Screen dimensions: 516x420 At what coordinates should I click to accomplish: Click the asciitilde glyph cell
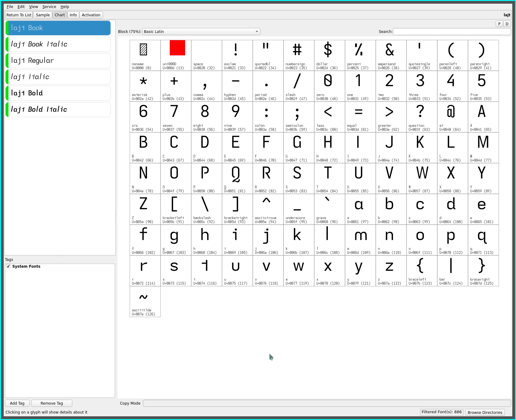coord(145,302)
